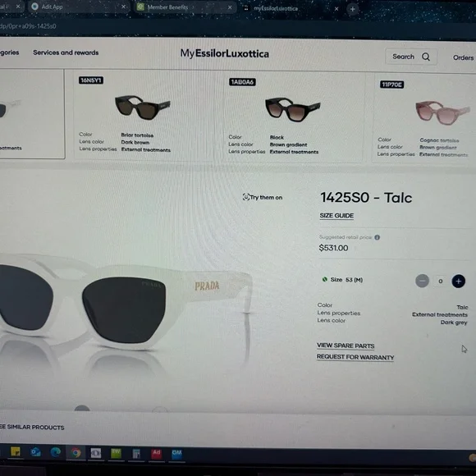Open the Calculator taskbar icon

tap(136, 454)
